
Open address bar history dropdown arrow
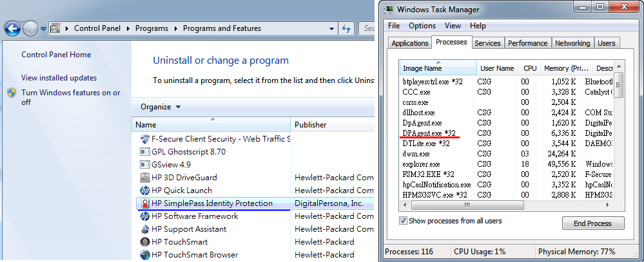tap(331, 29)
